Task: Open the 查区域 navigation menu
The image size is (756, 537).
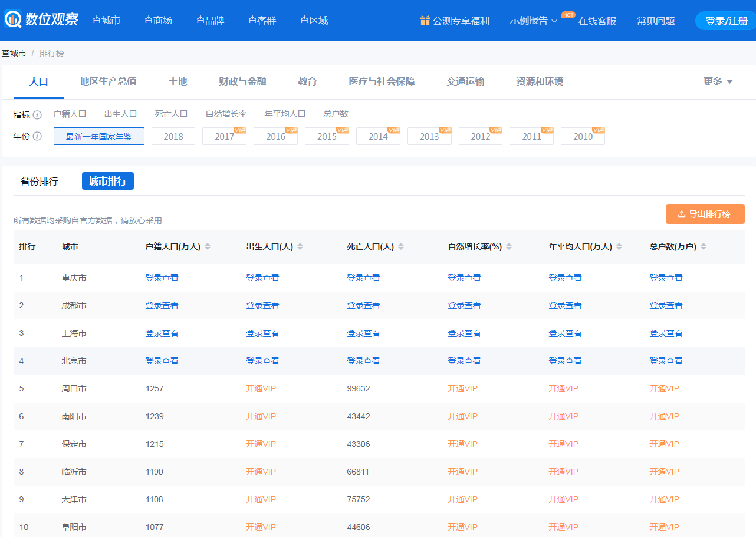Action: point(314,20)
